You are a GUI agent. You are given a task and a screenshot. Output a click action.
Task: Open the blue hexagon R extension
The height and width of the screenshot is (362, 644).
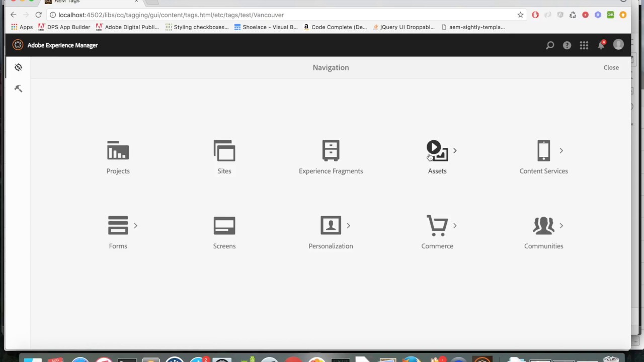click(598, 15)
